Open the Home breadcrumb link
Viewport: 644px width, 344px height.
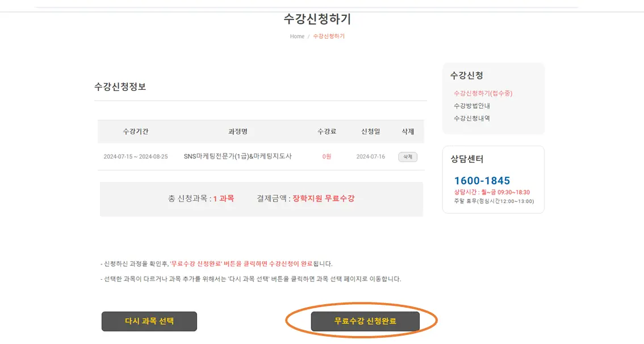click(297, 36)
